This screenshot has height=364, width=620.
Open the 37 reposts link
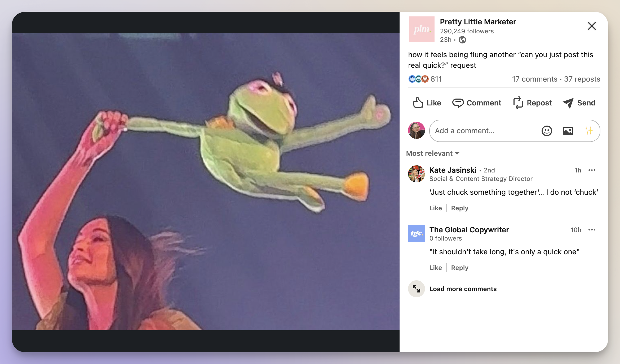(x=582, y=79)
